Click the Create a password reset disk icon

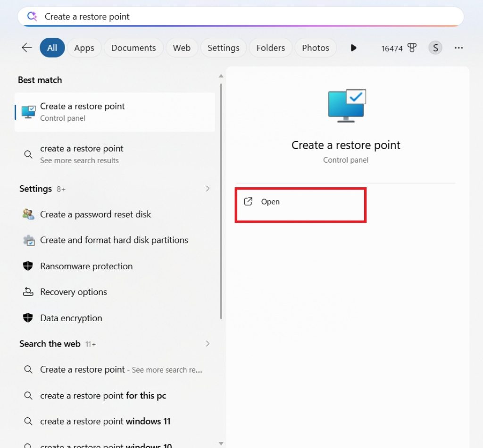click(x=28, y=214)
